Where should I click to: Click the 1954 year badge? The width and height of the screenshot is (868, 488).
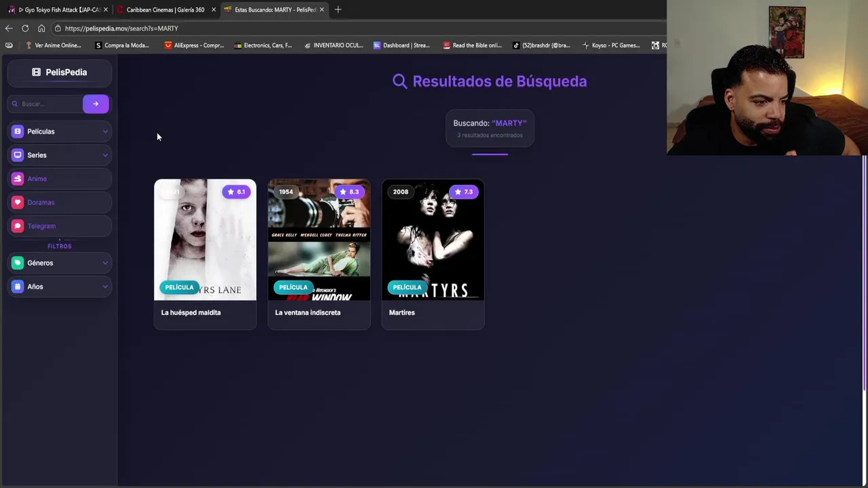286,192
